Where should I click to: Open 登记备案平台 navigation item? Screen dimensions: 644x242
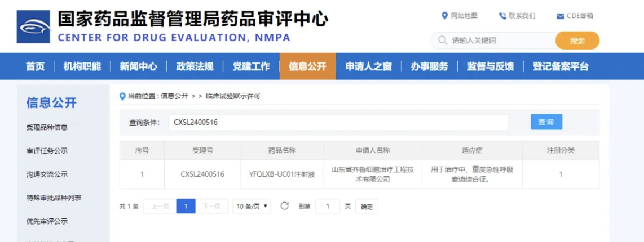coord(561,66)
